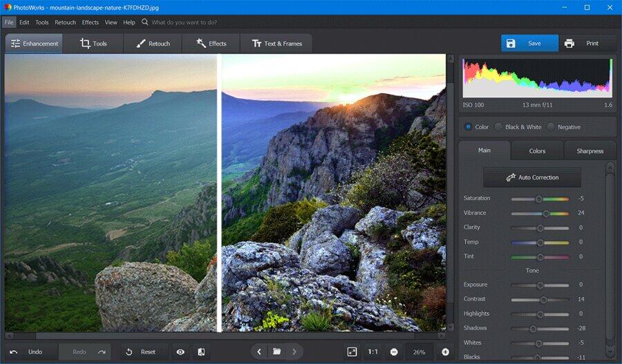Image resolution: width=622 pixels, height=364 pixels.
Task: Click the Undo arrow icon
Action: 14,352
